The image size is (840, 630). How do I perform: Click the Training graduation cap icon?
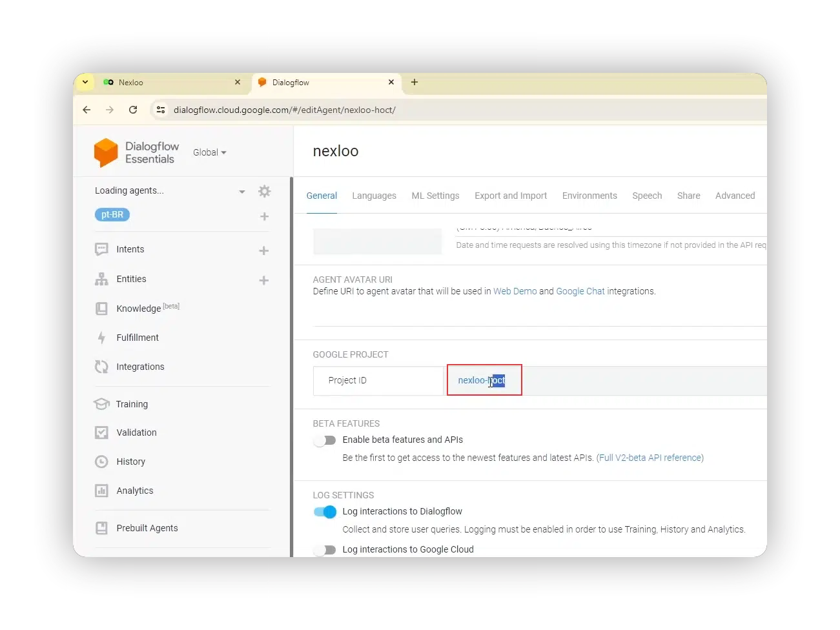point(101,404)
